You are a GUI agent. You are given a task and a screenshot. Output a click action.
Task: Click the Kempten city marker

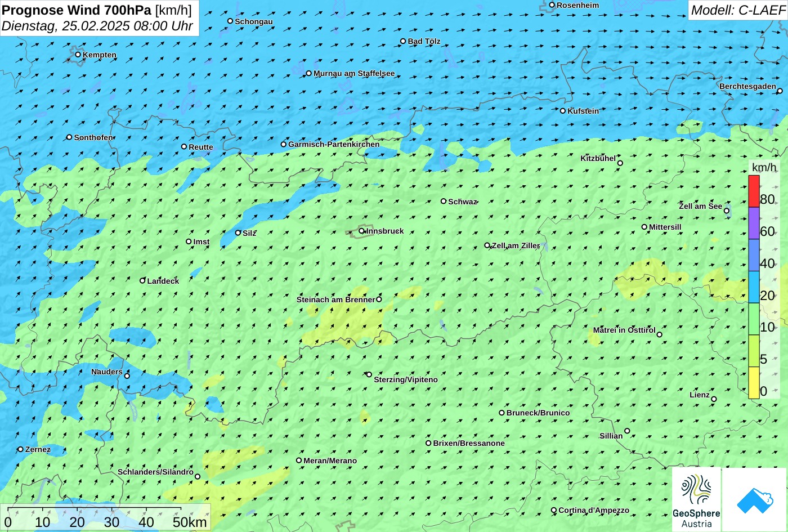click(x=78, y=55)
